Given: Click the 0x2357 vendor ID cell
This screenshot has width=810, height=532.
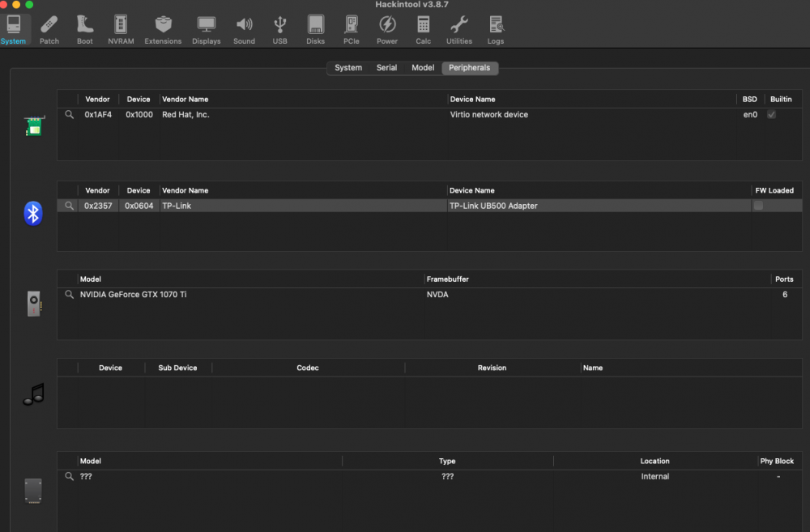Looking at the screenshot, I should point(98,206).
